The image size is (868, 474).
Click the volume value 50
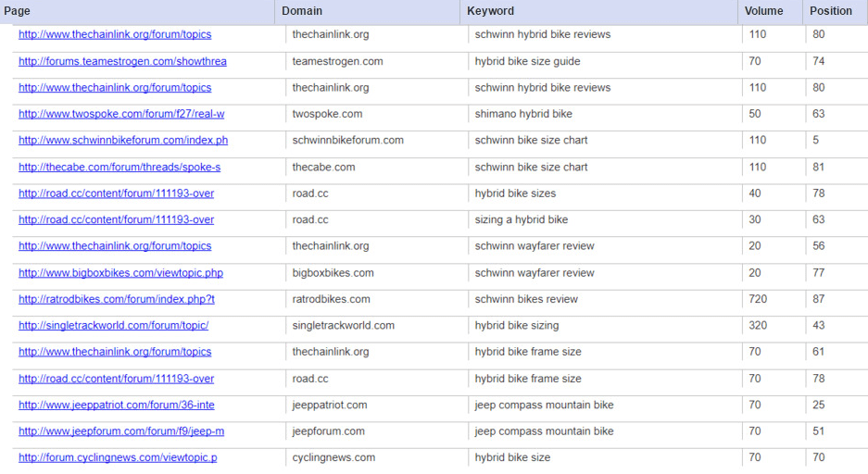(x=755, y=114)
